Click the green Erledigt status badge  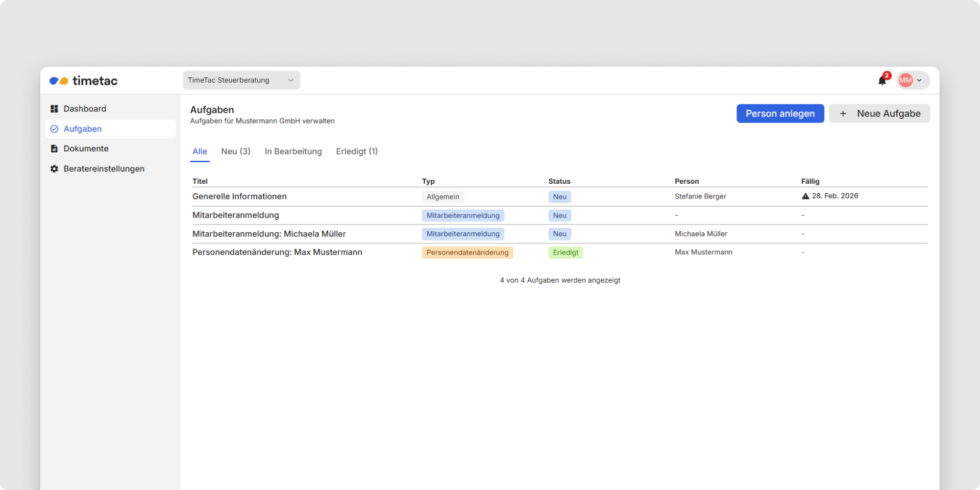pos(565,252)
